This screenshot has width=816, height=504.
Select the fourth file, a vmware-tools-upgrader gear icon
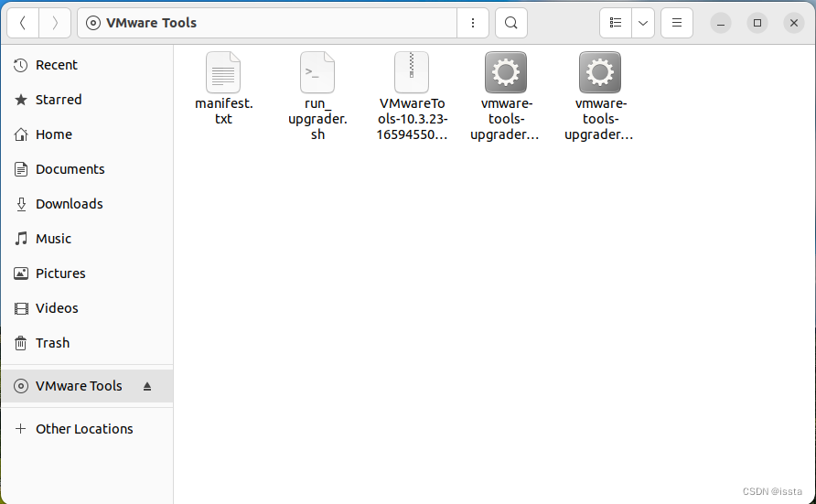[506, 72]
